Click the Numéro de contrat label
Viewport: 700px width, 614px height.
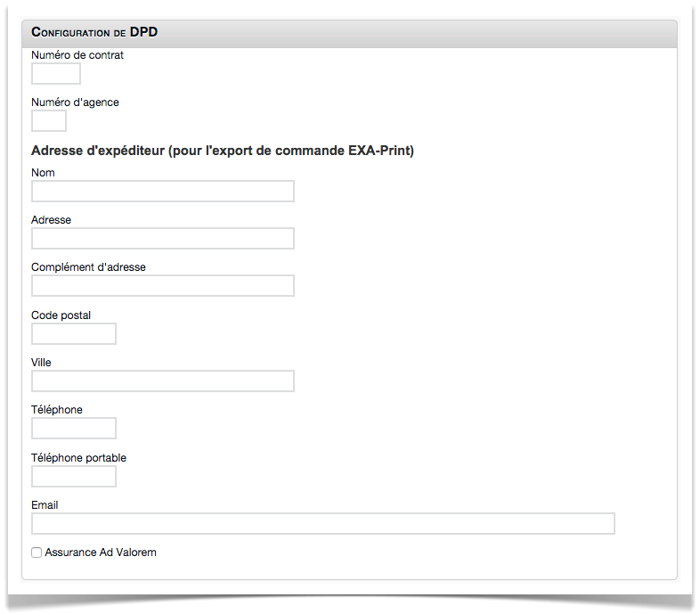[77, 55]
